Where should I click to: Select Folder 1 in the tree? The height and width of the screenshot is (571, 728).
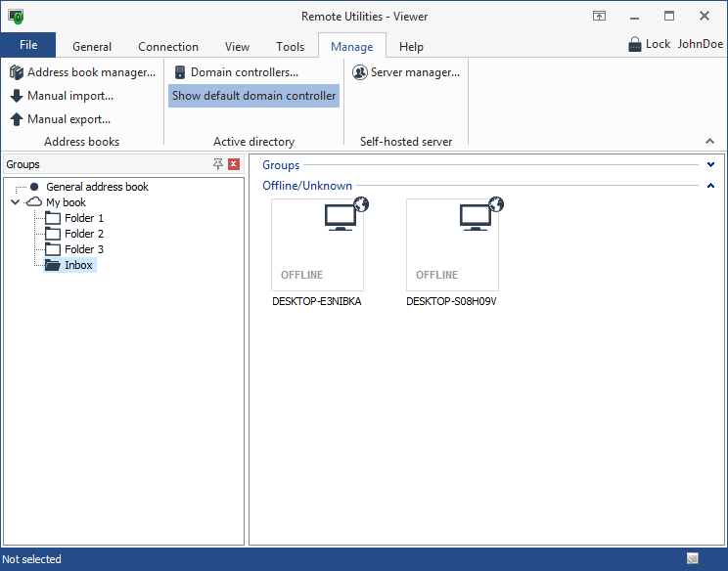(x=84, y=218)
